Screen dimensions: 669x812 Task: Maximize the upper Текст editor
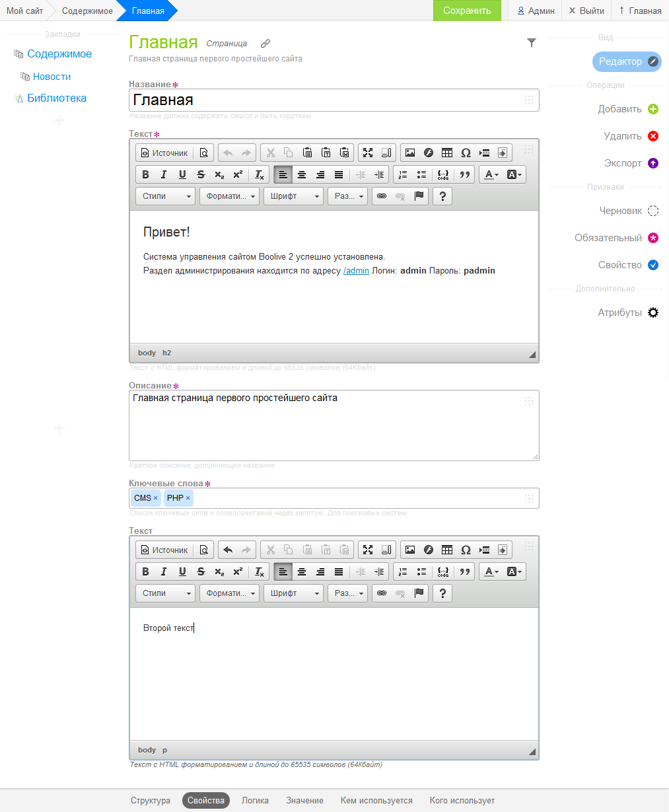pos(368,153)
